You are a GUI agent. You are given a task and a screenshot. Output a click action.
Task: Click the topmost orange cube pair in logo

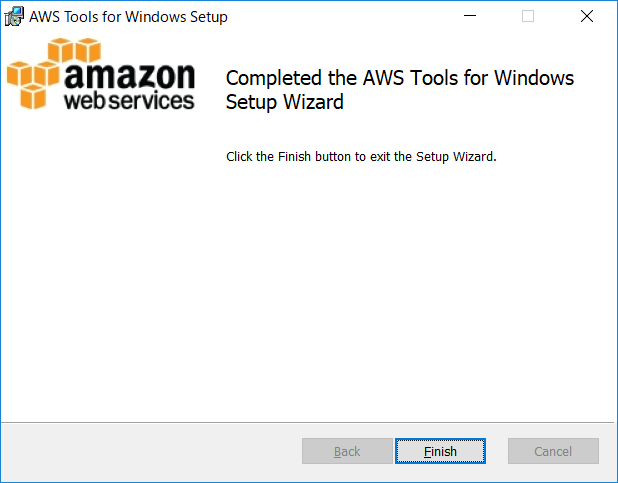click(x=74, y=50)
